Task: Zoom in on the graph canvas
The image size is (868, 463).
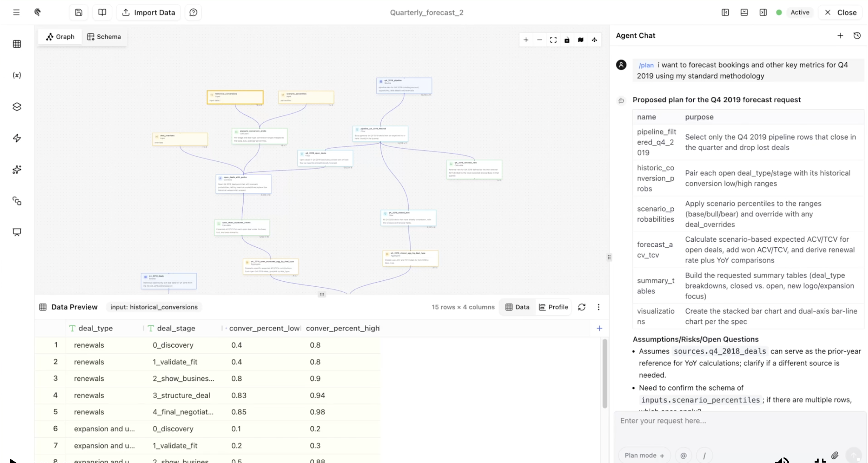Action: (526, 40)
